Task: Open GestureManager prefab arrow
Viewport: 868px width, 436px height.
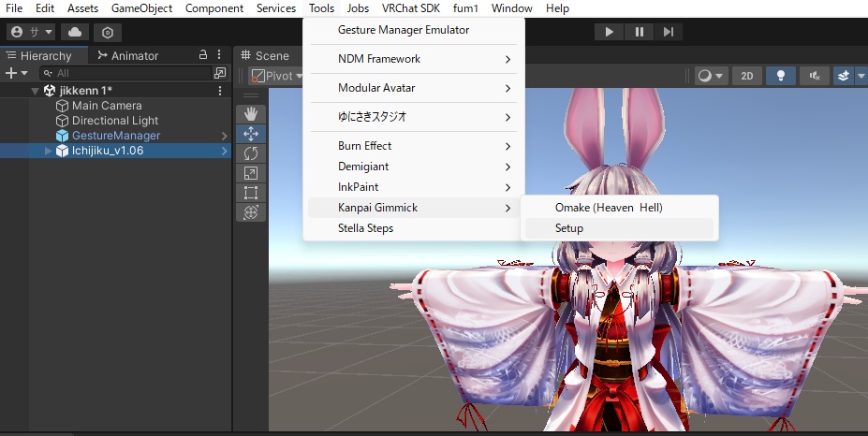Action: pyautogui.click(x=224, y=136)
